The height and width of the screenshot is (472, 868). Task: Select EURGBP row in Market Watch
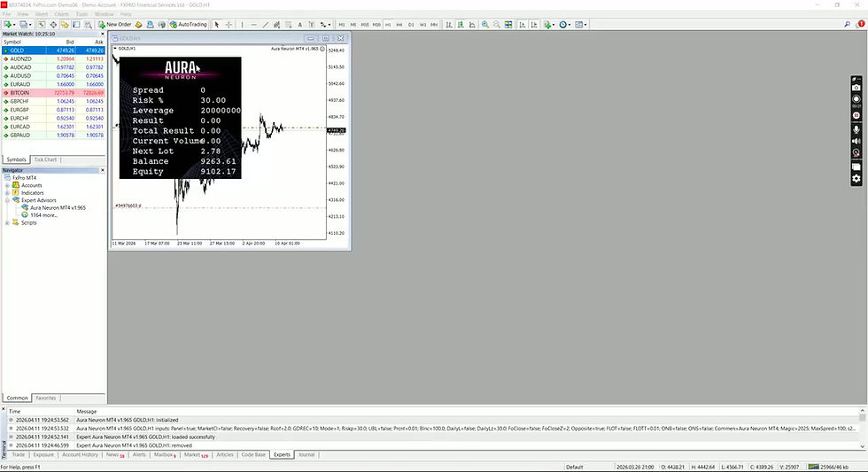point(53,110)
